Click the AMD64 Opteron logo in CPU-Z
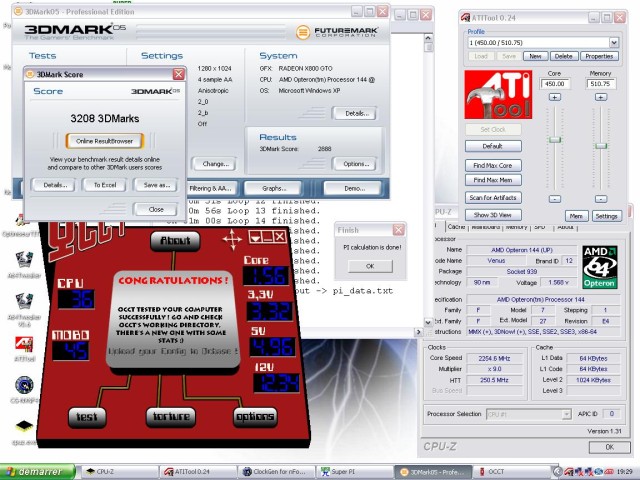Screen dimensions: 640x480 click(x=600, y=267)
